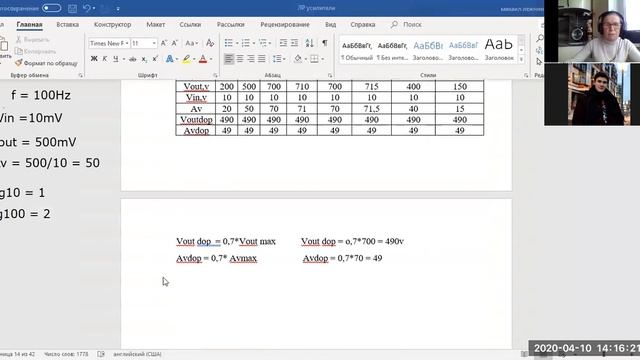Click the Increase Indent icon

[x=294, y=43]
